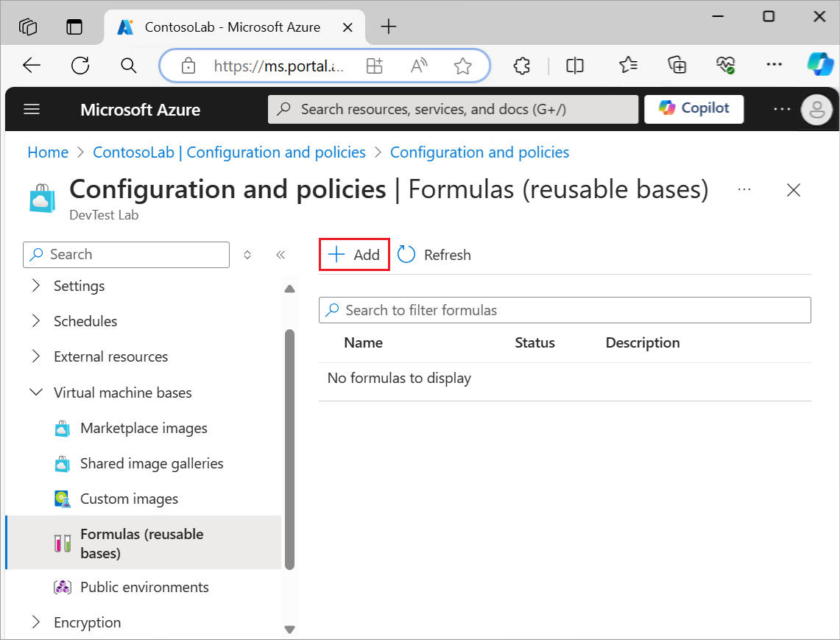This screenshot has width=840, height=640.
Task: Click the Search to filter formulas field
Action: pyautogui.click(x=565, y=310)
